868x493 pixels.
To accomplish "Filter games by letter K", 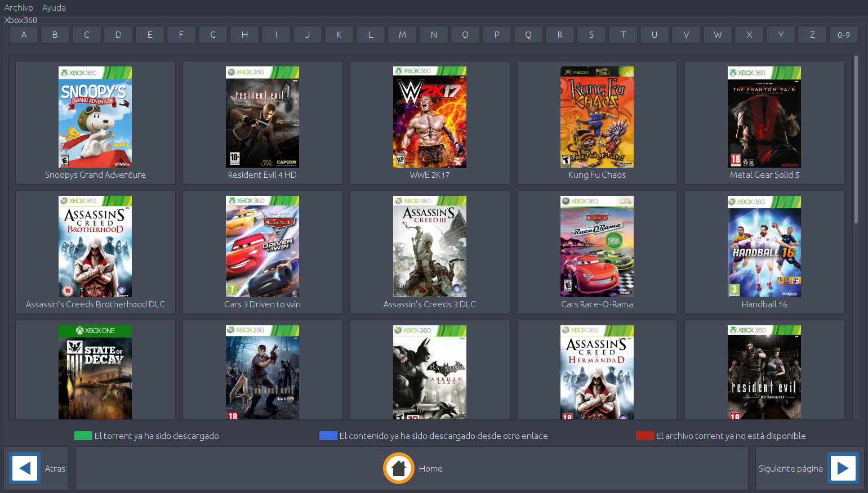I will click(x=339, y=35).
